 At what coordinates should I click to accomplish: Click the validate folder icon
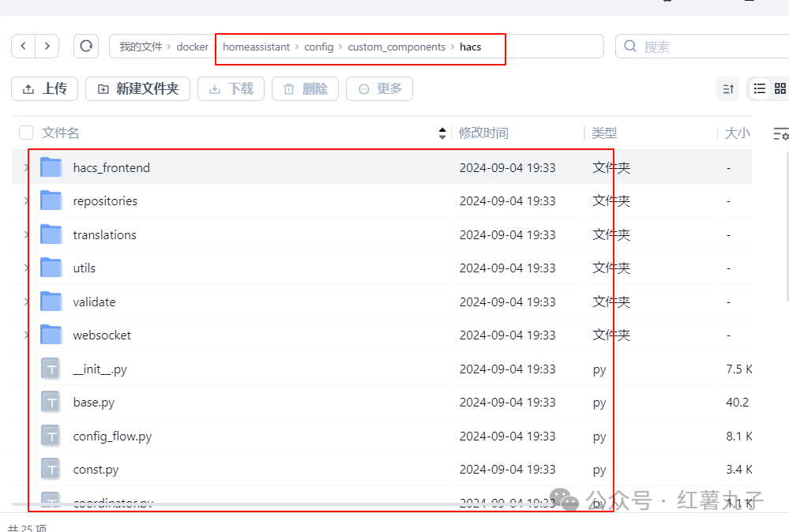(x=51, y=302)
